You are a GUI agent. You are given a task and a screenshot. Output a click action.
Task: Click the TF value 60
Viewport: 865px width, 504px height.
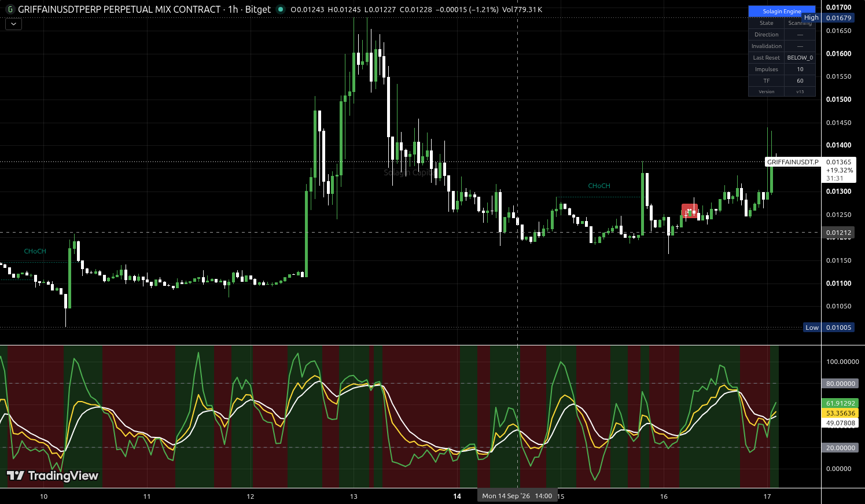tap(800, 81)
